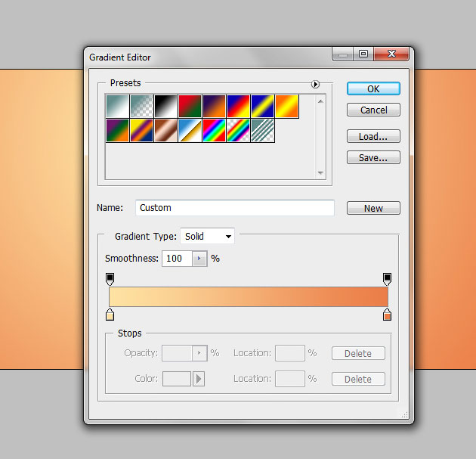Select the Blue, Yellow, Blue gradient preset
The image size is (476, 459).
coord(263,106)
